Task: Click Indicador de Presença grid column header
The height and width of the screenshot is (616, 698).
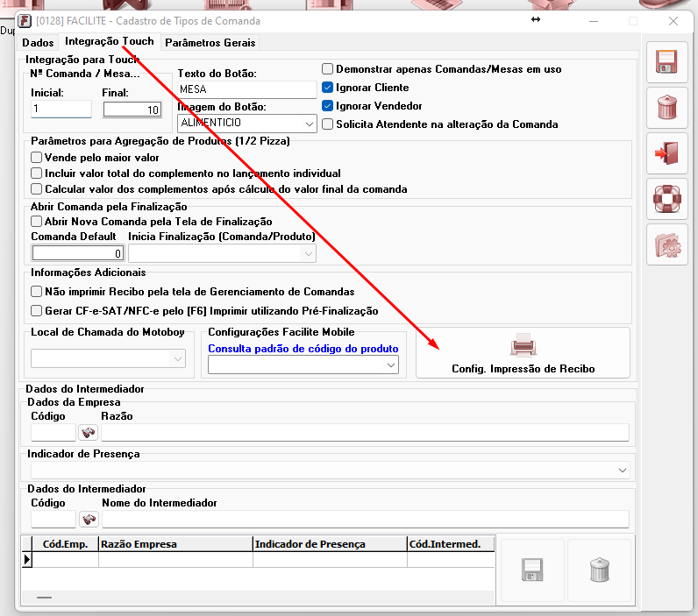Action: tap(330, 544)
